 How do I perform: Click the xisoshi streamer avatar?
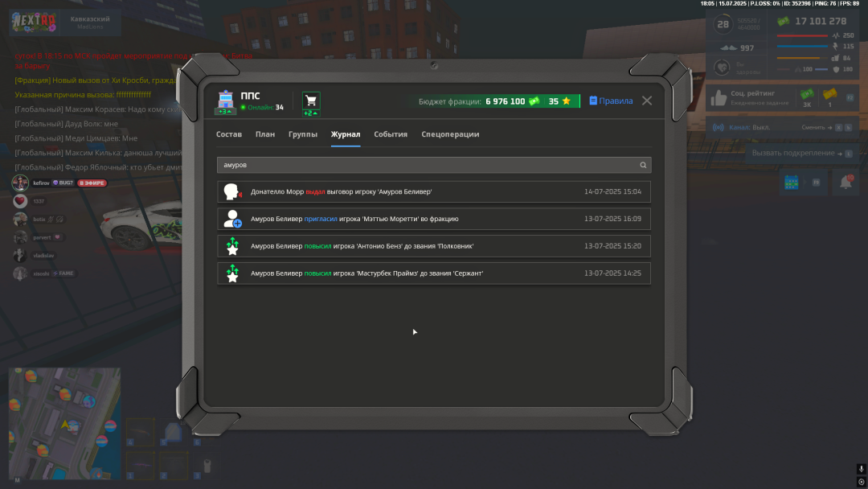click(x=20, y=273)
